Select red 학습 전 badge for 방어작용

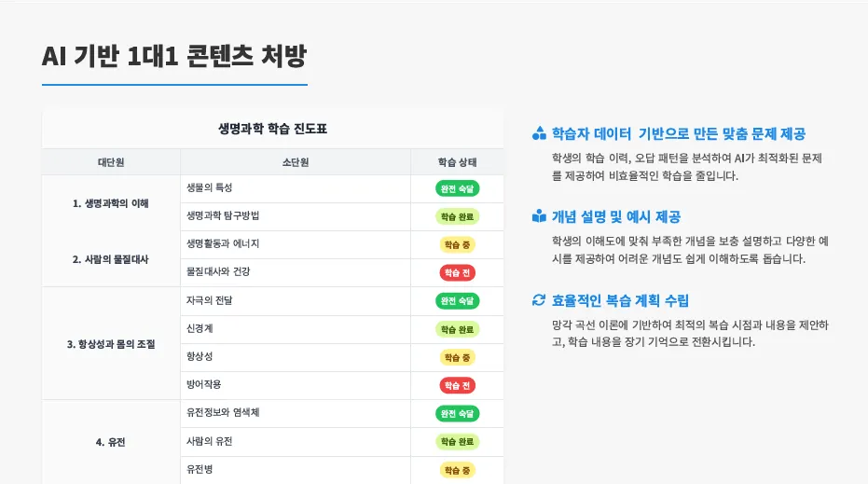coord(457,385)
